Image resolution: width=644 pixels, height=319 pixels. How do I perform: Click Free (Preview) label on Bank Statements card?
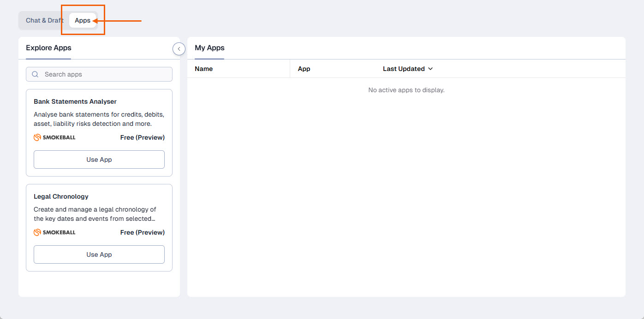[142, 137]
